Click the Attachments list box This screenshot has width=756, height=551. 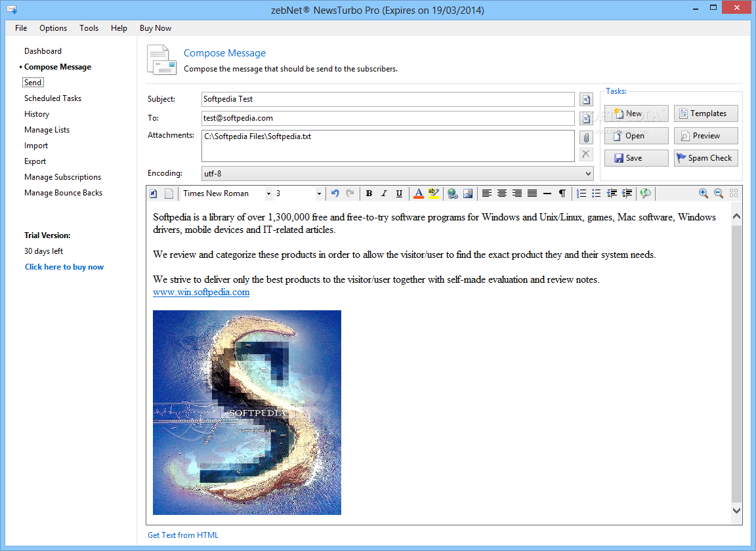coord(388,146)
